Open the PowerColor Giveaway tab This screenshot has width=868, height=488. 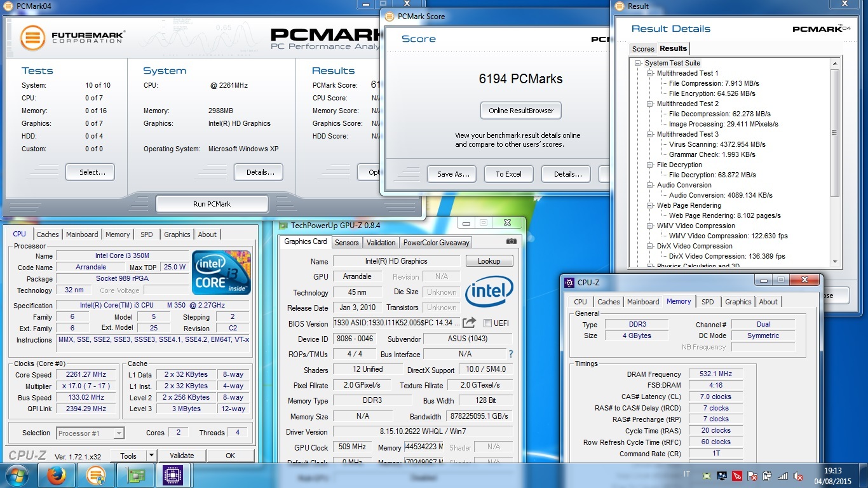pos(437,243)
